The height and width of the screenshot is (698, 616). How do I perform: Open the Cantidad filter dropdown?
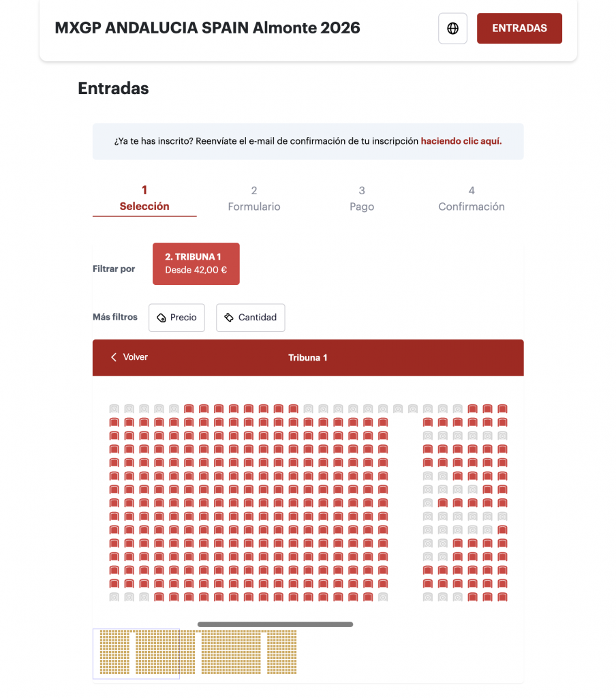251,318
